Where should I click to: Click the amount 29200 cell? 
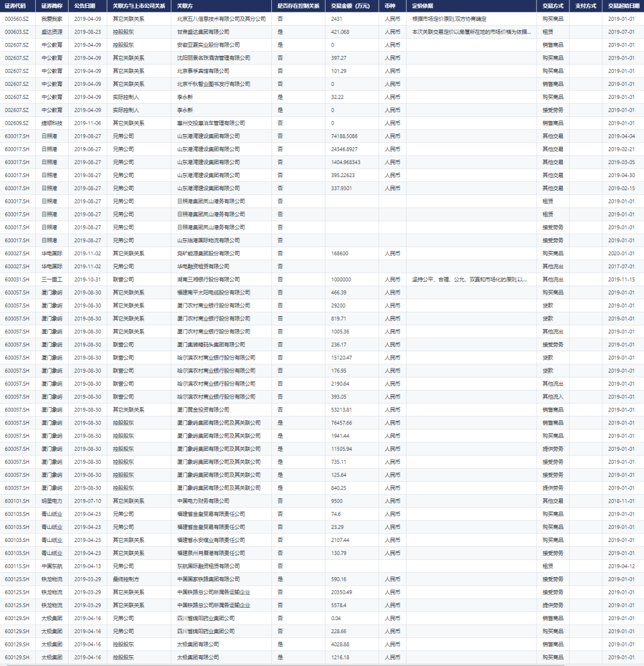point(338,305)
